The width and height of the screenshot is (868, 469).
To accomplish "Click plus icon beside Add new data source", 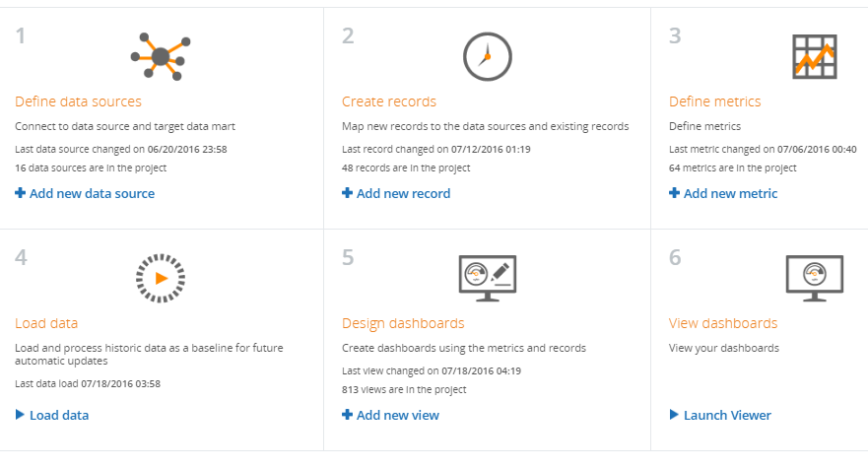I will click(21, 194).
